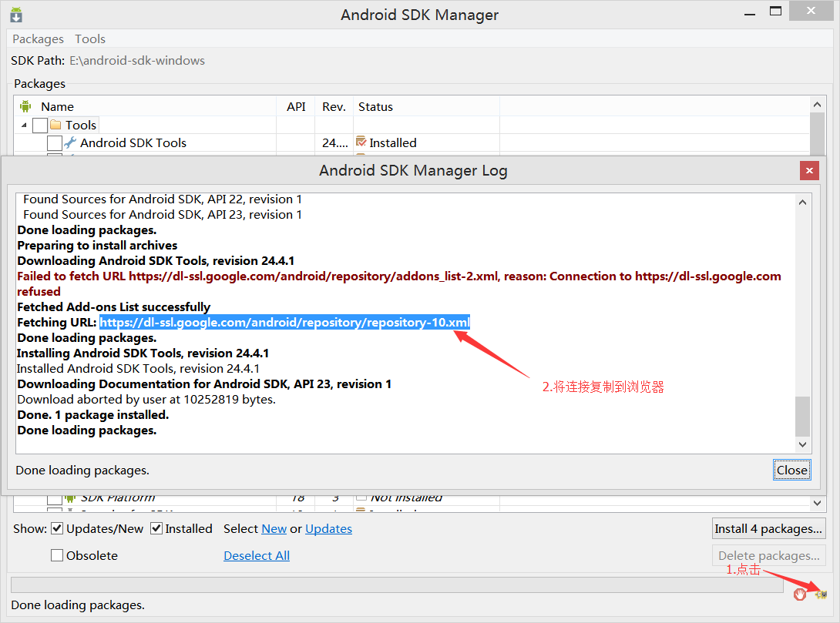
Task: Click the API column header
Action: pos(296,106)
